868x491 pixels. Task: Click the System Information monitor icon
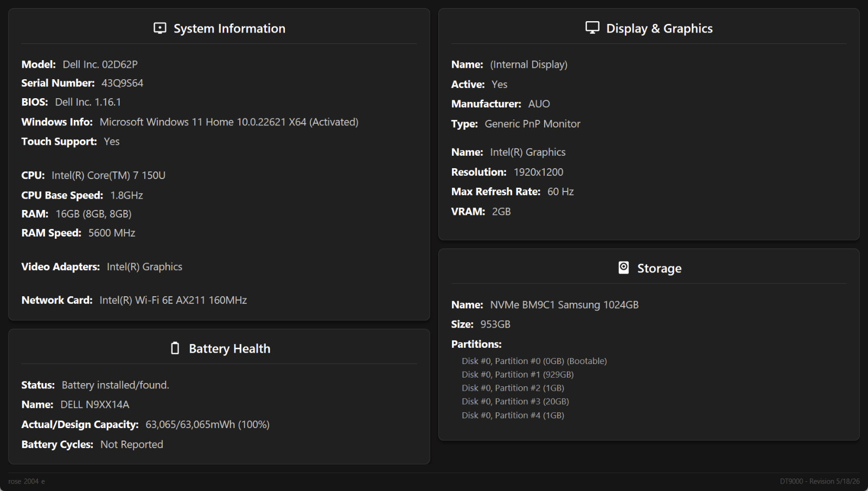point(160,28)
